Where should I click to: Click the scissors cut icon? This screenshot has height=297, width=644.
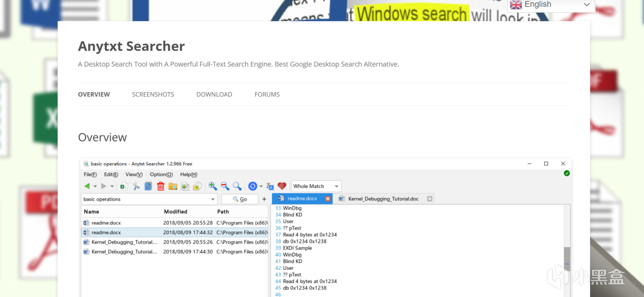(136, 186)
